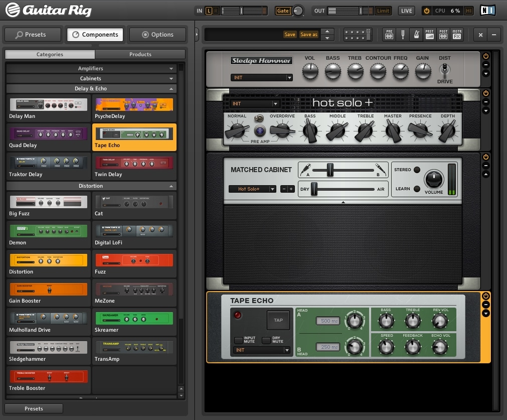Open the PRST preset volume icon
Viewport: 507px width, 420px height.
coord(430,34)
